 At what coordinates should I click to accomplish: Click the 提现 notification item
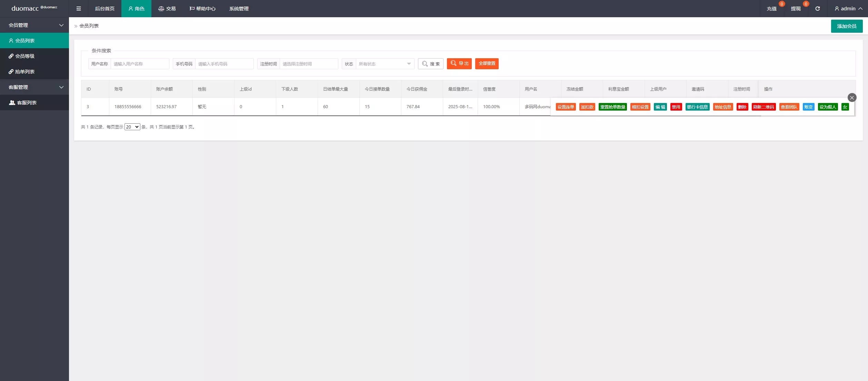tap(796, 9)
